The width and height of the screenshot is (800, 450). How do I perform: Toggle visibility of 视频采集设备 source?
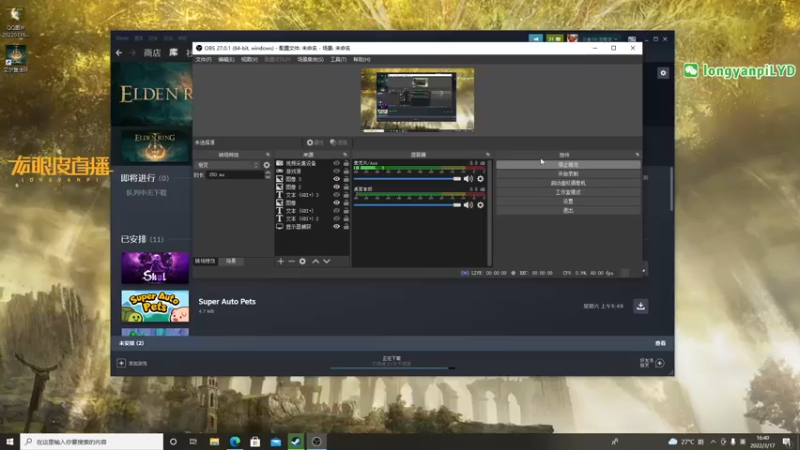[x=336, y=163]
